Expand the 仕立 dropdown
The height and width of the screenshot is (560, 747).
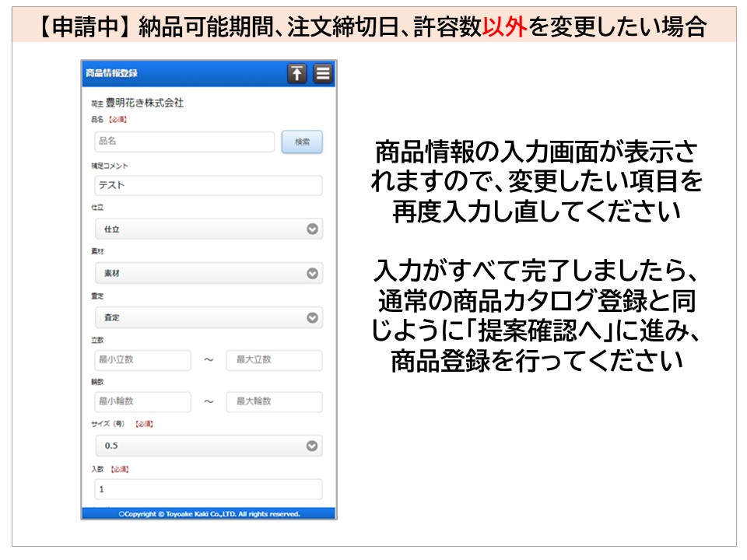[x=207, y=229]
